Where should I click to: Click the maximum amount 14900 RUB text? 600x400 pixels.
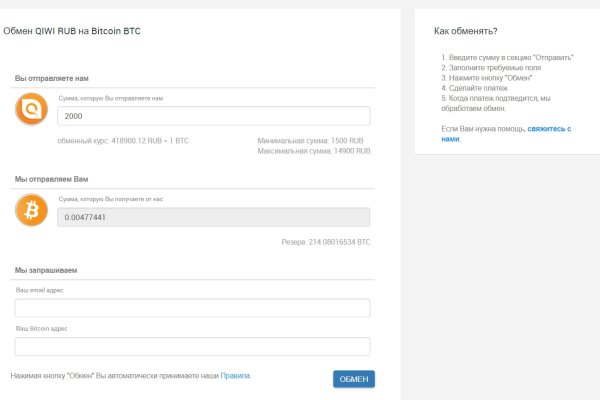313,151
